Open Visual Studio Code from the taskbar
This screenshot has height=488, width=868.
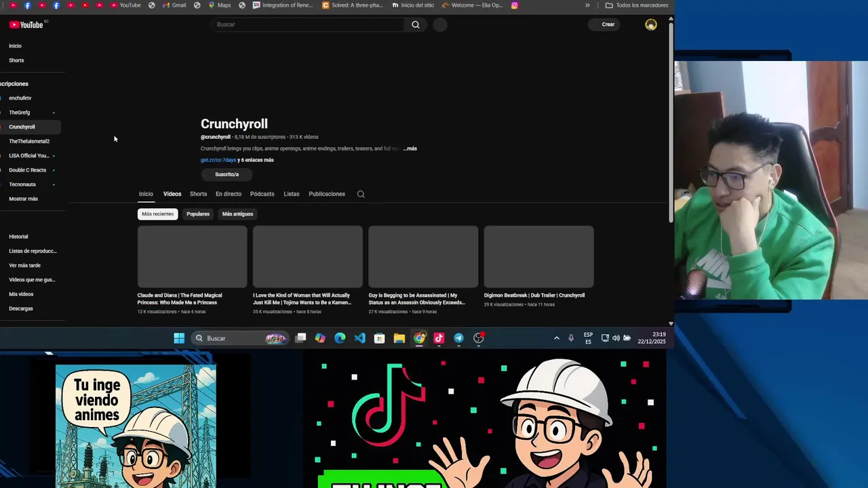click(359, 338)
